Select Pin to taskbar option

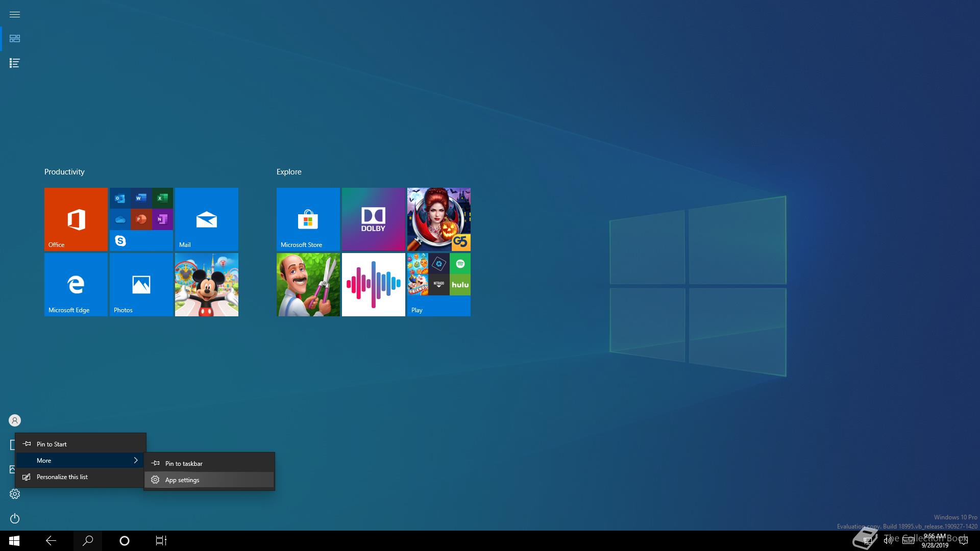184,464
